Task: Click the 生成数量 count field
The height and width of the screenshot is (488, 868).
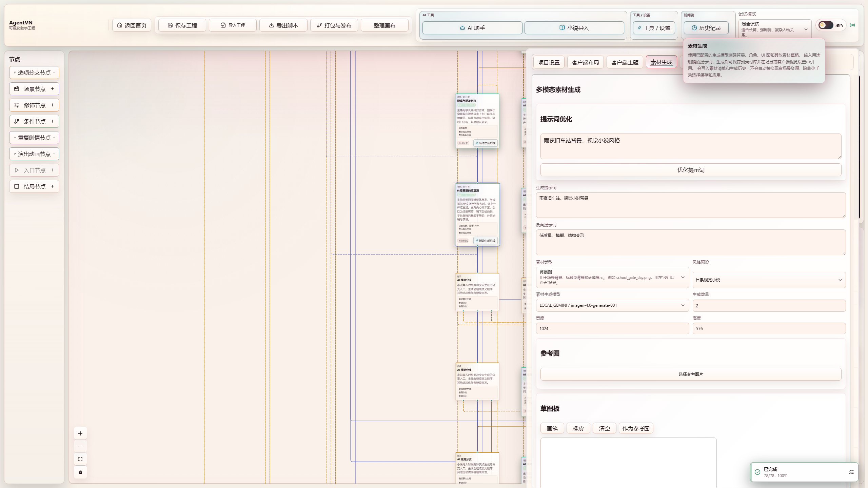Action: 769,306
